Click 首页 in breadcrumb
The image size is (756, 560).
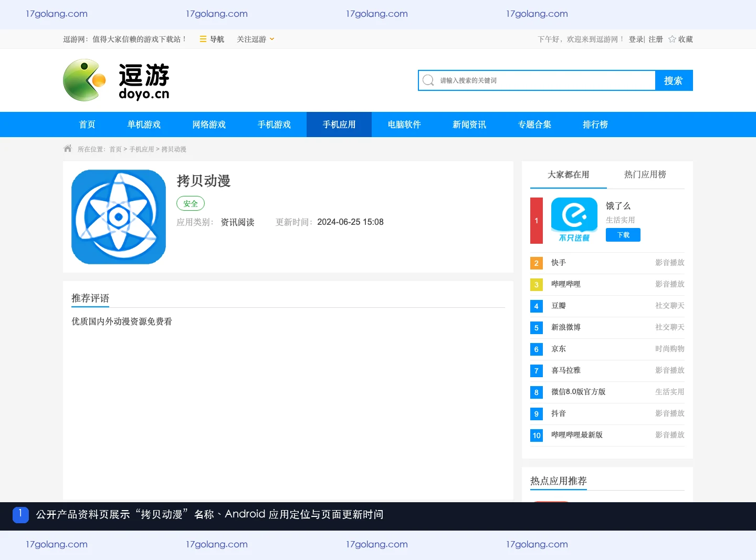[x=115, y=149]
